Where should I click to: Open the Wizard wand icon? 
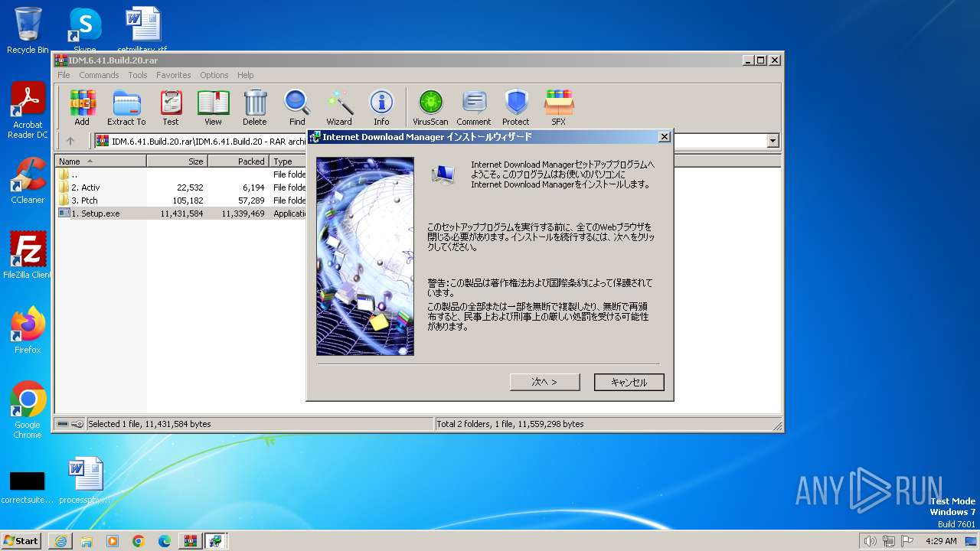339,108
